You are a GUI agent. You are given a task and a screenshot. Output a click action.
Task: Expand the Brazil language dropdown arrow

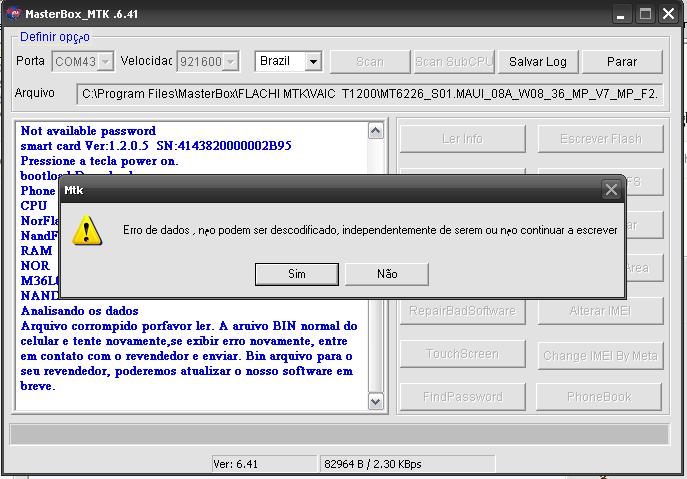point(313,61)
